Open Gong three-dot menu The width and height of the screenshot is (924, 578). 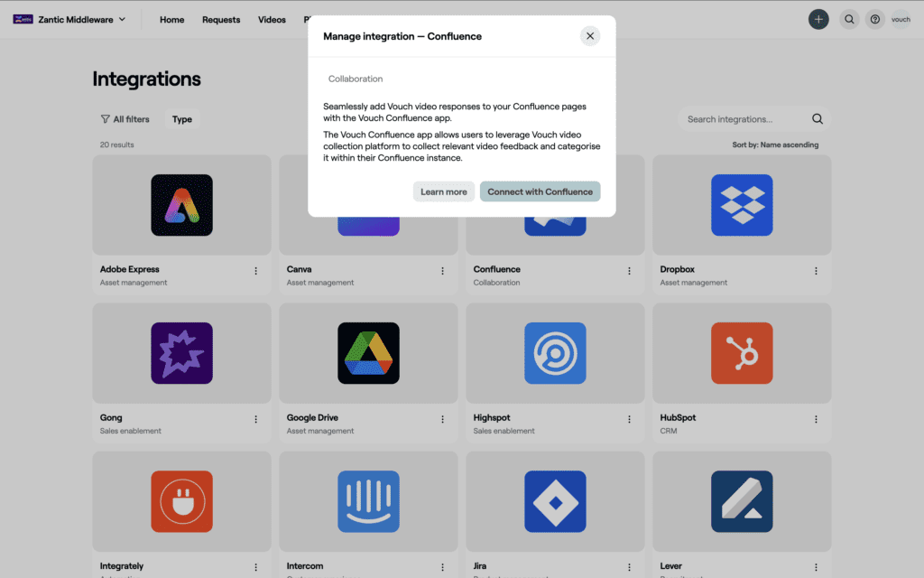click(255, 419)
